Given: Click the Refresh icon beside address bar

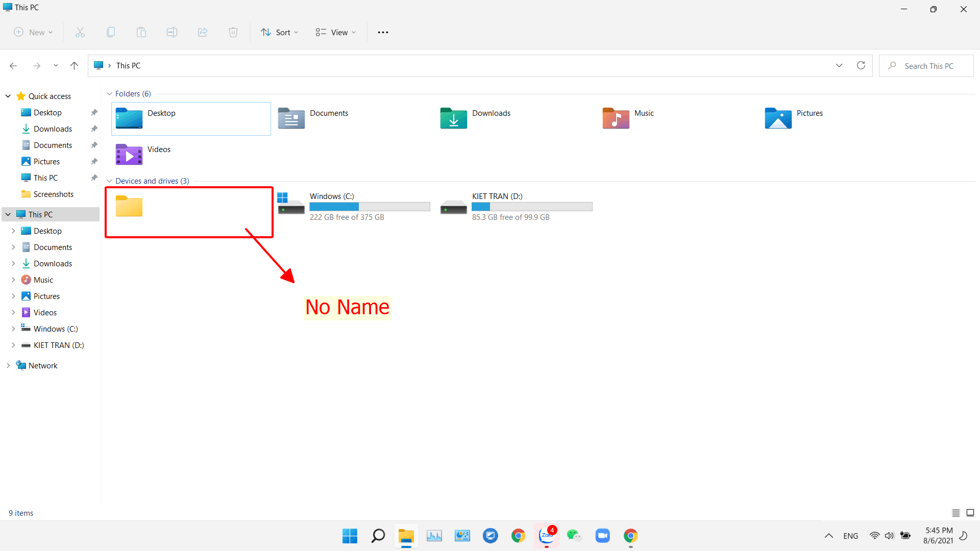Looking at the screenshot, I should [861, 65].
